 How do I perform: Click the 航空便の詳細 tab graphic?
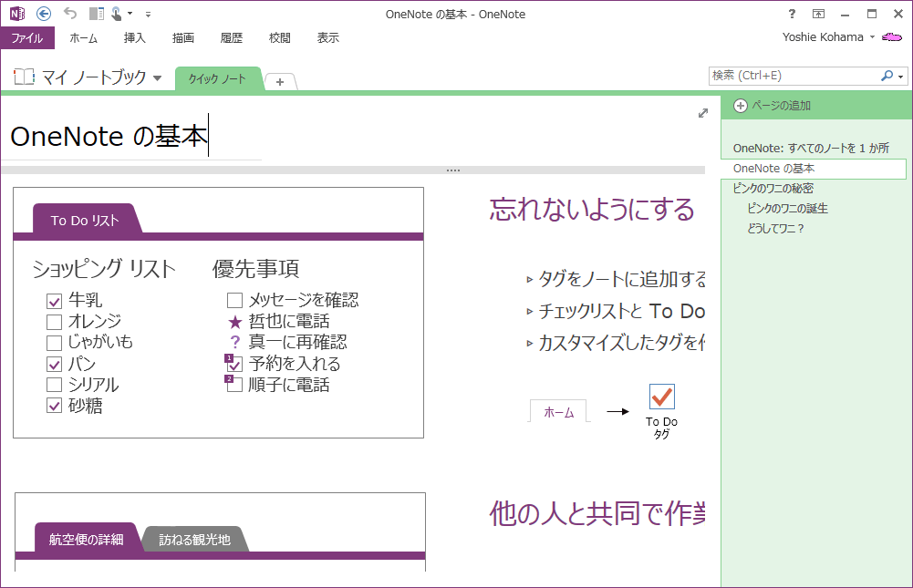tap(86, 539)
